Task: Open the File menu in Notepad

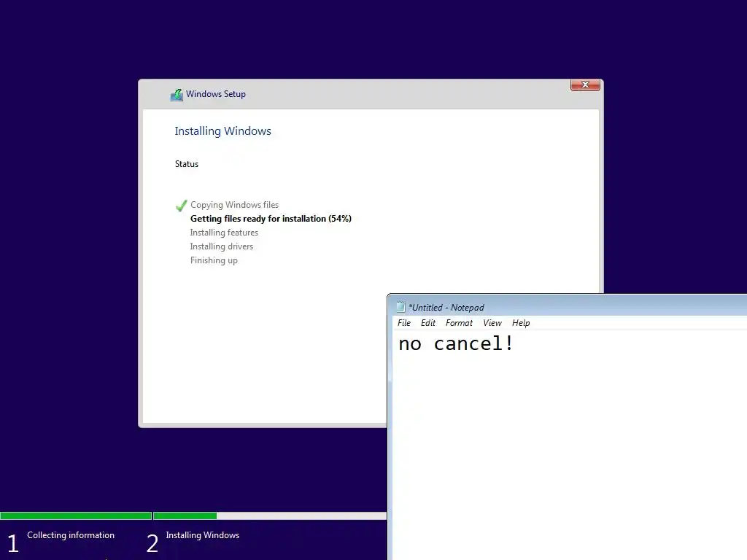Action: [404, 323]
